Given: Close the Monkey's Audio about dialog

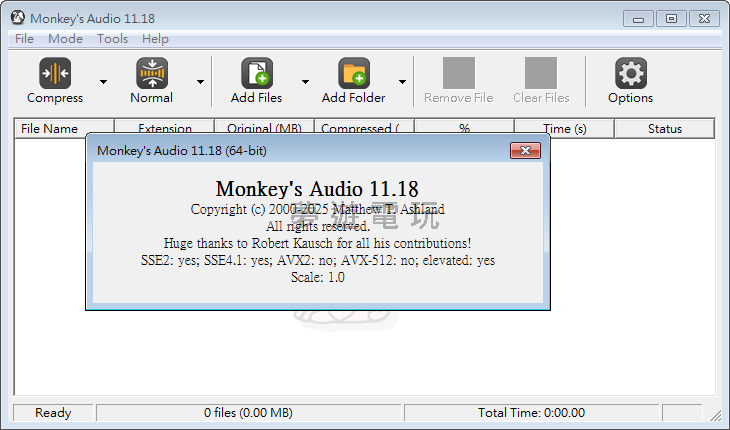Looking at the screenshot, I should [525, 151].
